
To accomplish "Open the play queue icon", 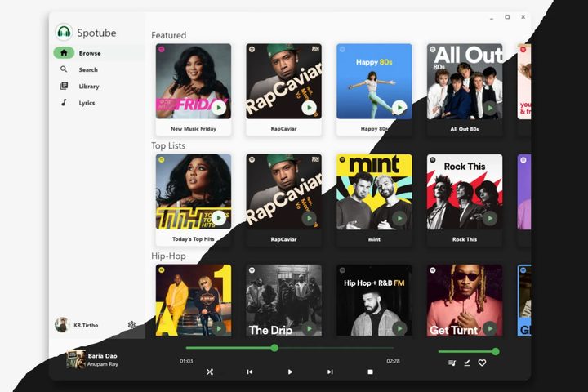I will 452,363.
